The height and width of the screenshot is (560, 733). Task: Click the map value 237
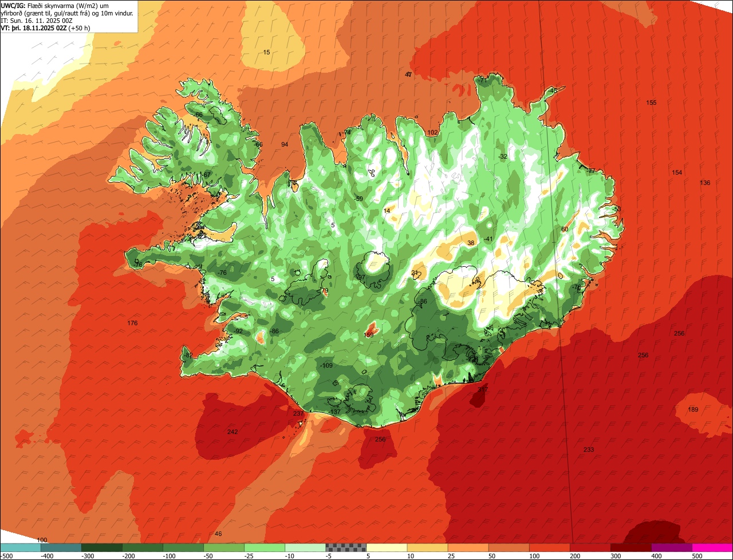pos(298,413)
